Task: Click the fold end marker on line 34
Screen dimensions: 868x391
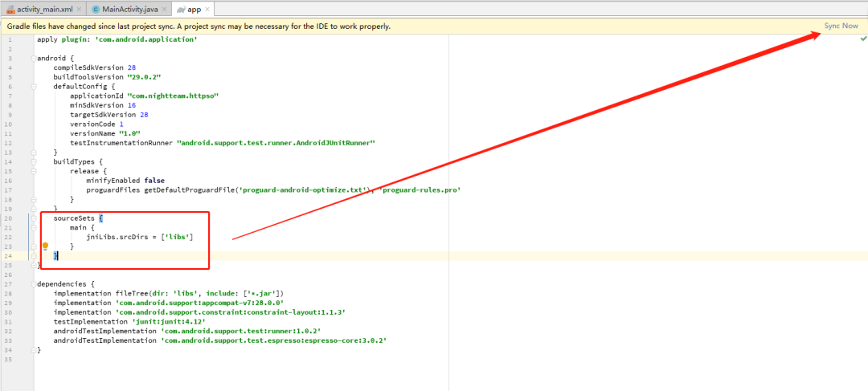Action: click(34, 349)
